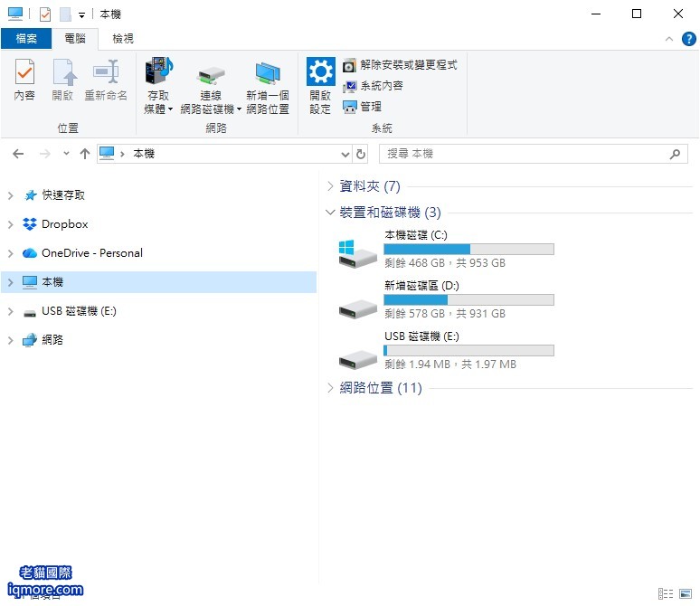Expand the 資料夾 (7) group
Viewport: 700px width, 606px height.
pyautogui.click(x=330, y=186)
